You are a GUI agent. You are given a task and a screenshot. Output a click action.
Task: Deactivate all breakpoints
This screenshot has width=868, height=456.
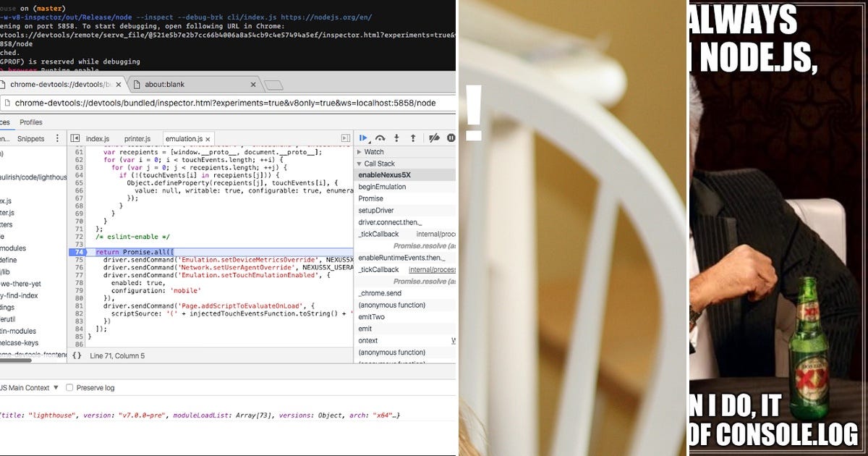[x=434, y=137]
